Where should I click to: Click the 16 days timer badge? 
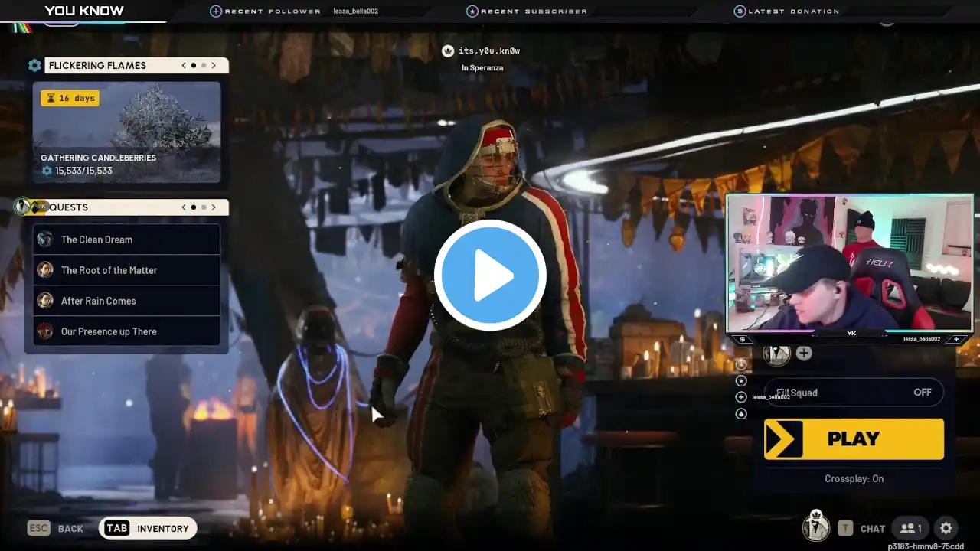[70, 98]
